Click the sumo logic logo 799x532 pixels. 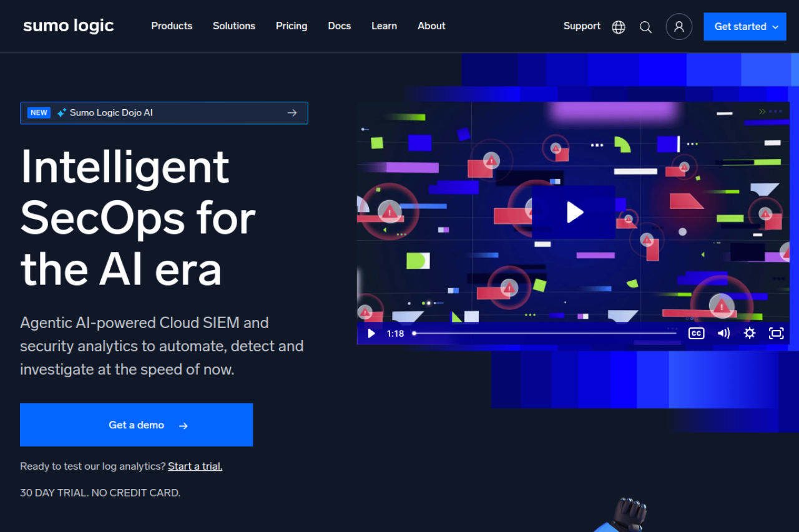point(69,26)
